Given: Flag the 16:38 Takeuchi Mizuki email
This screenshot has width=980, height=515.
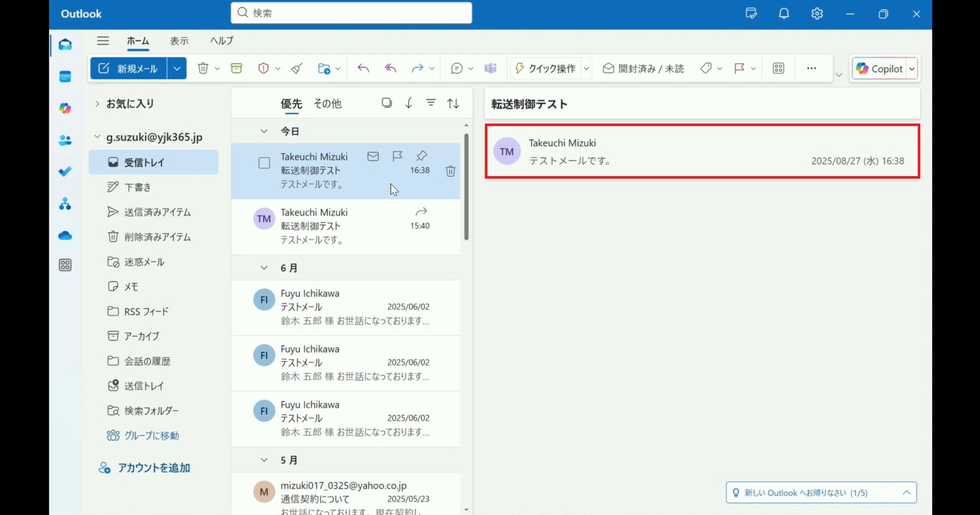Looking at the screenshot, I should point(397,156).
